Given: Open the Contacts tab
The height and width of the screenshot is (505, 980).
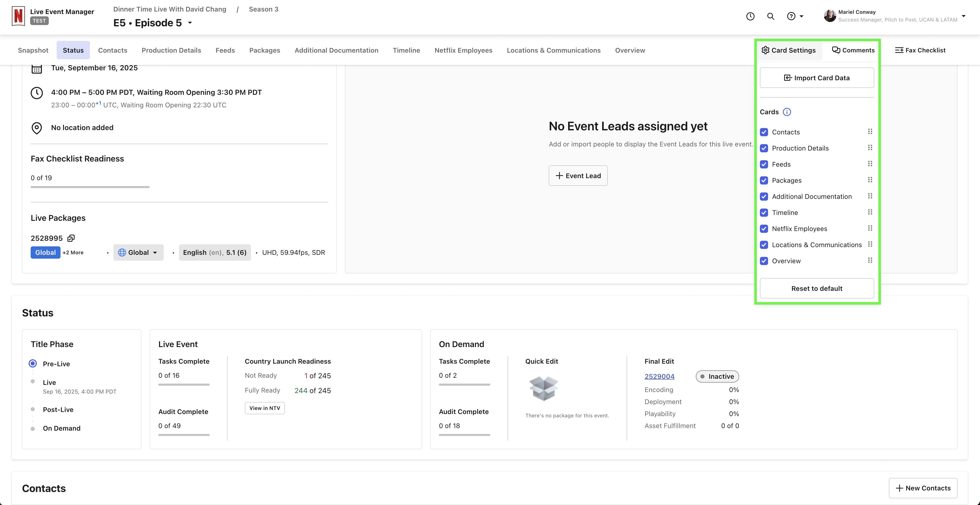Looking at the screenshot, I should coord(113,50).
